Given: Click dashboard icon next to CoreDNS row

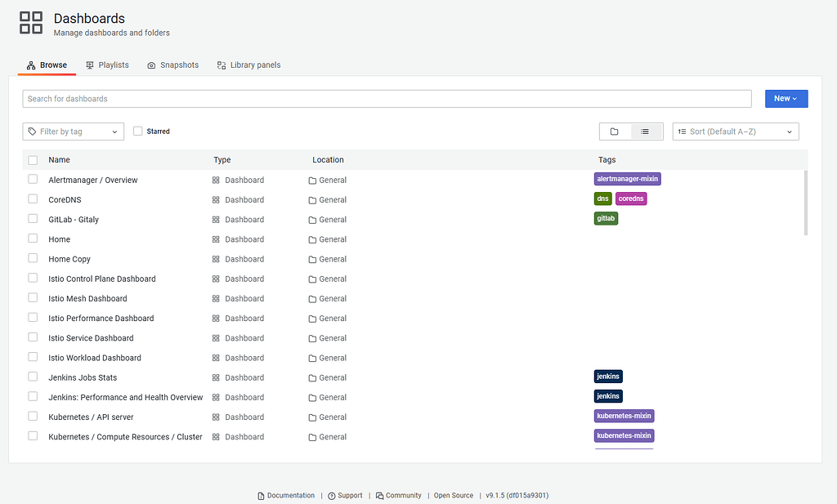Looking at the screenshot, I should coord(216,200).
